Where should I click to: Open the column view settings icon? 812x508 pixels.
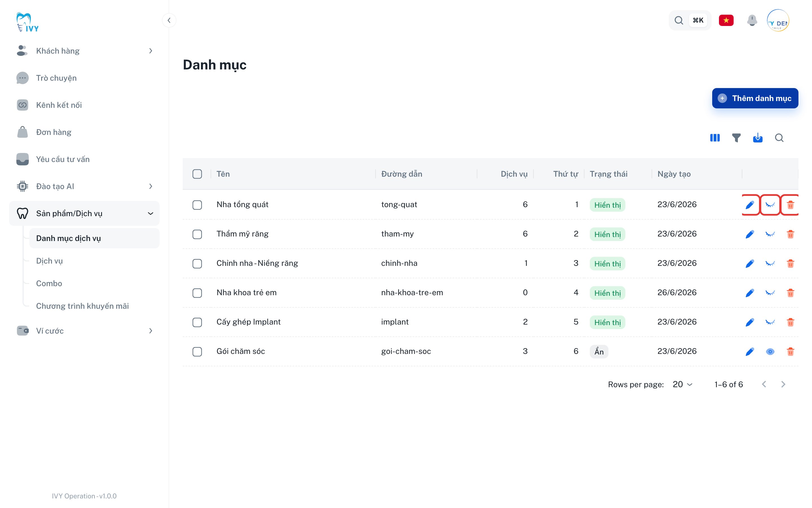pyautogui.click(x=715, y=138)
